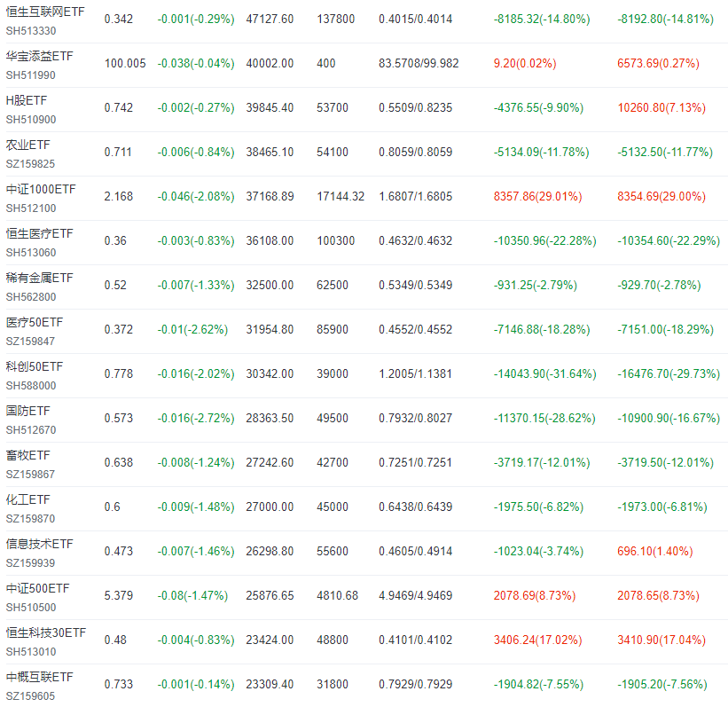This screenshot has width=728, height=707.
Task: Click the 化工ETF name
Action: [x=27, y=499]
